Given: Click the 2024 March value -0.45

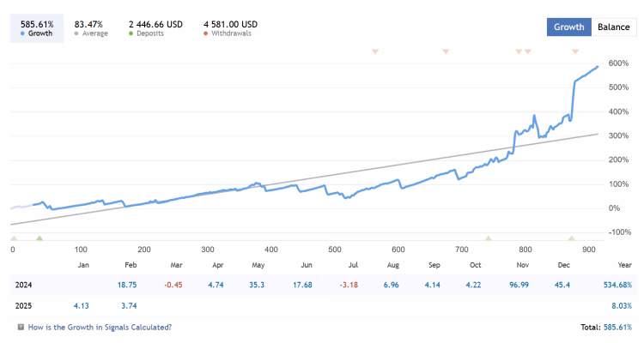Looking at the screenshot, I should coord(173,286).
